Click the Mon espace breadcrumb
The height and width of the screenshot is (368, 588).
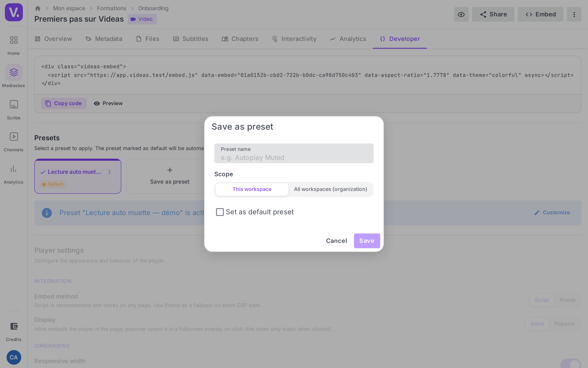tap(69, 8)
